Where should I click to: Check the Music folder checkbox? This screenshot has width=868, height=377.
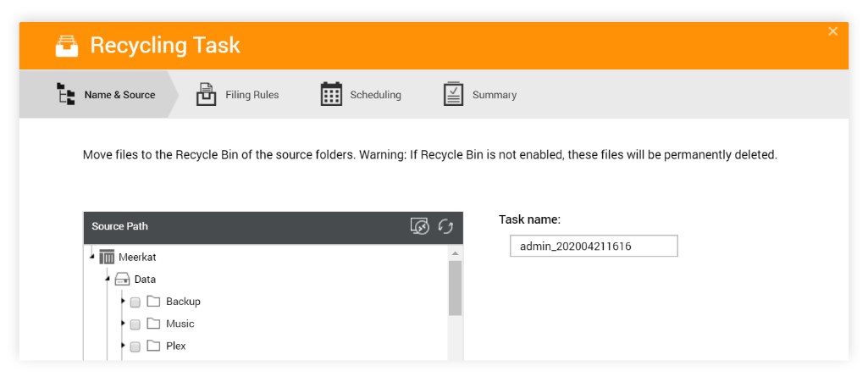pyautogui.click(x=135, y=324)
